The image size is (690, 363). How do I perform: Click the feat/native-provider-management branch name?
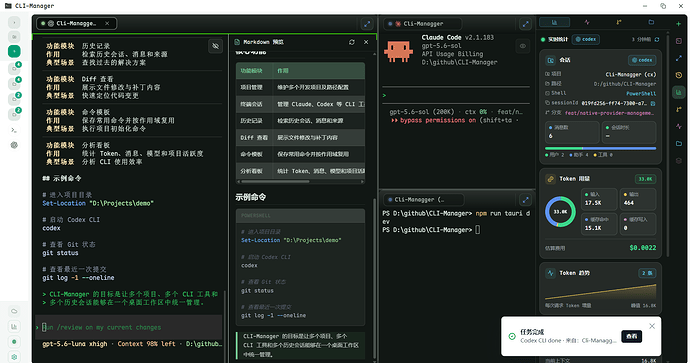click(610, 113)
